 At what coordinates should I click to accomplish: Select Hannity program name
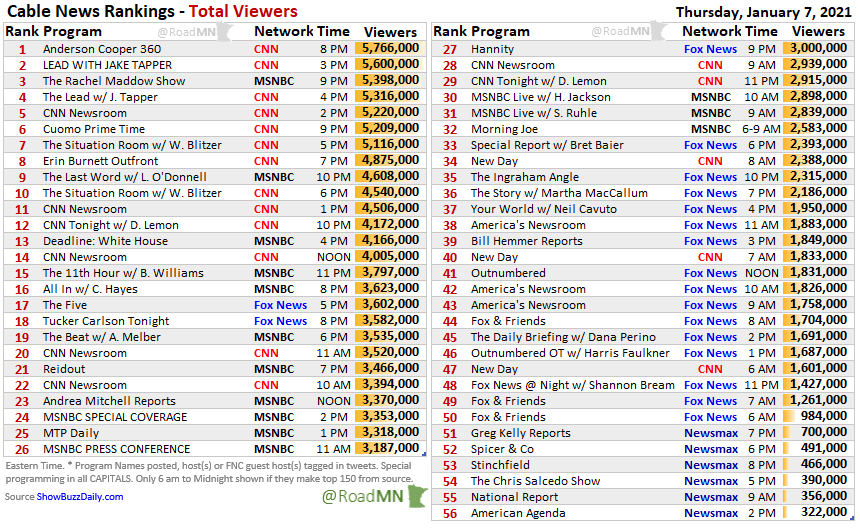[x=493, y=49]
